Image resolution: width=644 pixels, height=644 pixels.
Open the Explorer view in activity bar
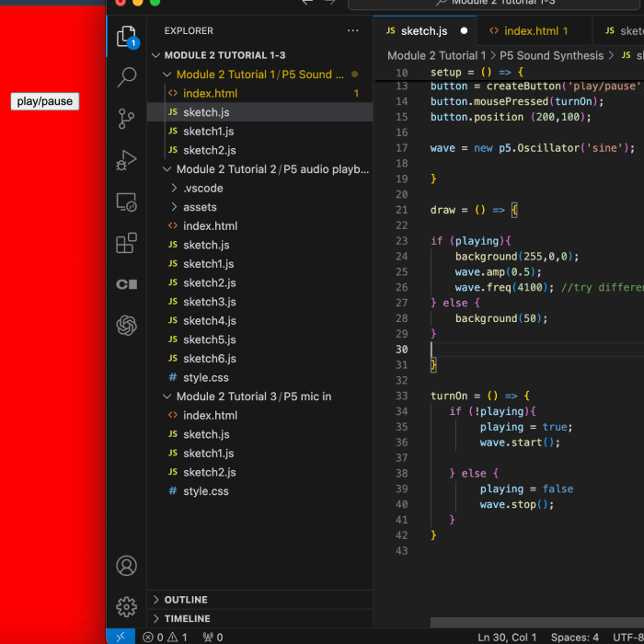127,37
